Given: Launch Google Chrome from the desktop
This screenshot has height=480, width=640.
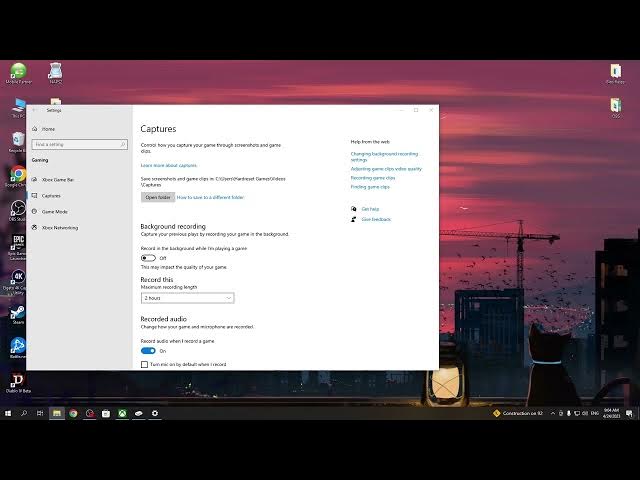Looking at the screenshot, I should [x=18, y=176].
